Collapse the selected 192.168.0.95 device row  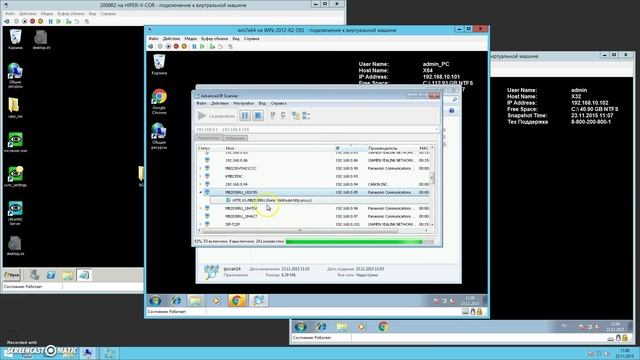[x=200, y=192]
